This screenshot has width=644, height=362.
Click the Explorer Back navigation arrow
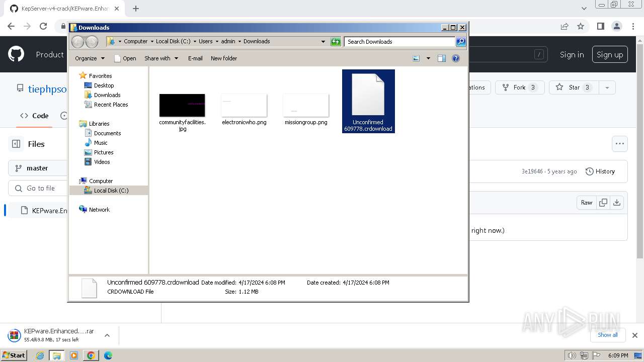pos(77,42)
